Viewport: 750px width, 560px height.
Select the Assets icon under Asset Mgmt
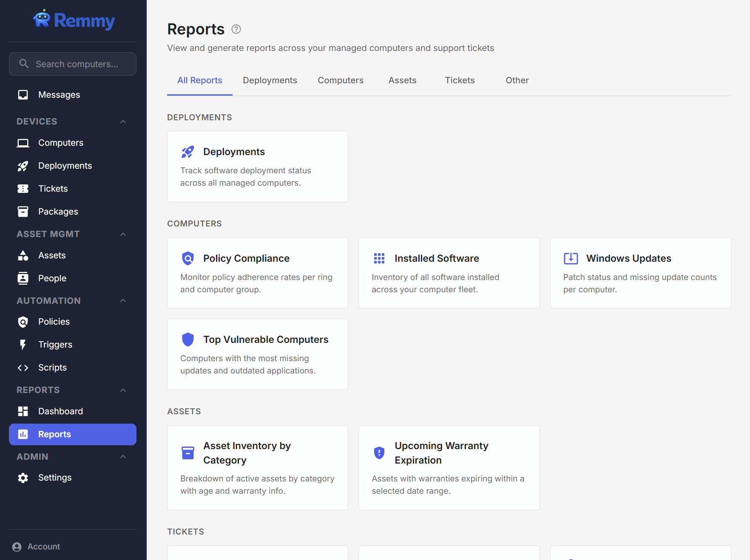pyautogui.click(x=23, y=255)
